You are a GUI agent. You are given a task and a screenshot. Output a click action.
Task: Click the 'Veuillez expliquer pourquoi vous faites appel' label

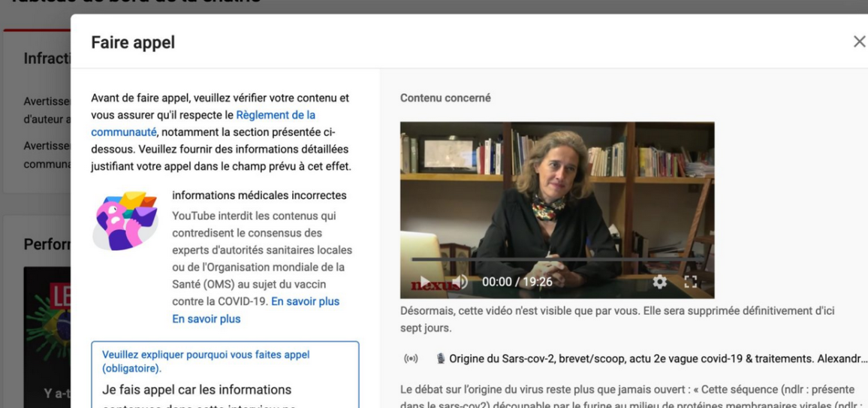tap(206, 361)
